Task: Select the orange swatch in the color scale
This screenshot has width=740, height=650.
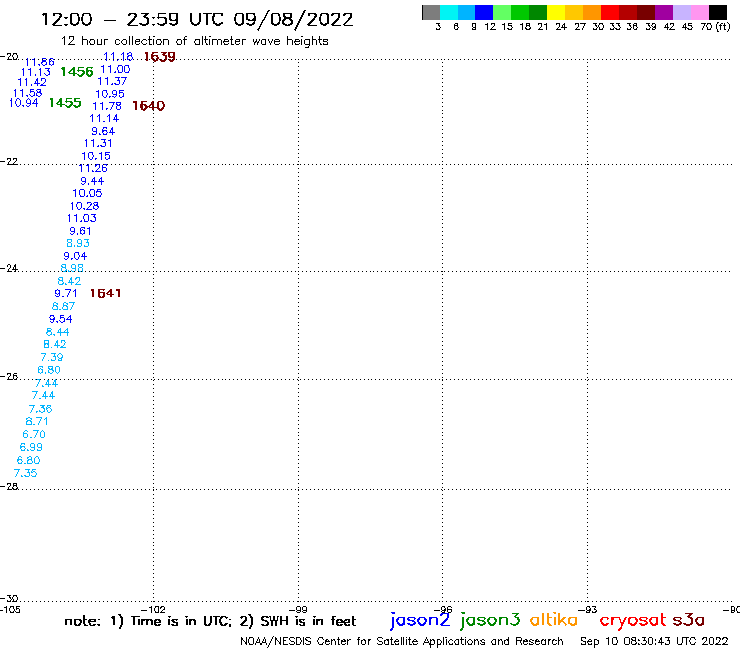Action: [592, 12]
